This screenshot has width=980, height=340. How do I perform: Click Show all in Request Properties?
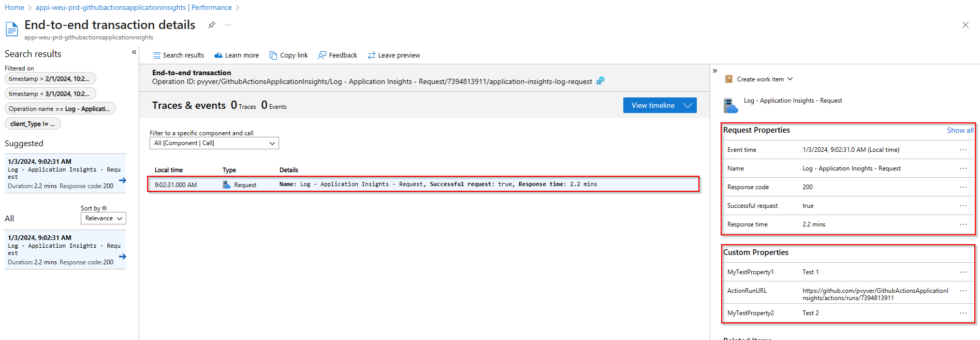(x=960, y=130)
